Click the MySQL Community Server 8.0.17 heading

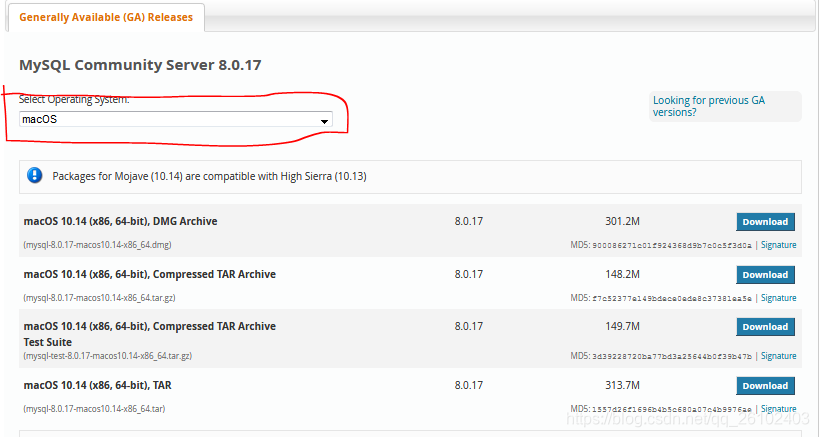[140, 65]
